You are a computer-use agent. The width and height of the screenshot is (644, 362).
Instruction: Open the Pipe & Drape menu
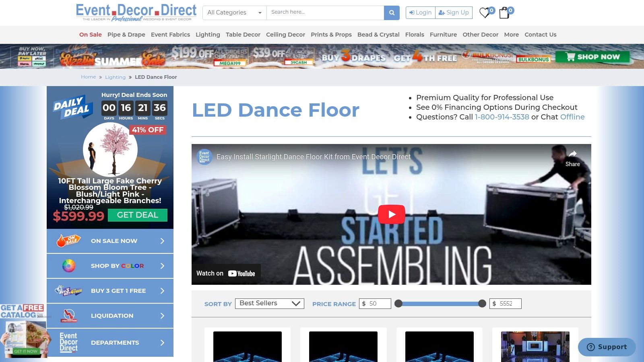pyautogui.click(x=126, y=35)
